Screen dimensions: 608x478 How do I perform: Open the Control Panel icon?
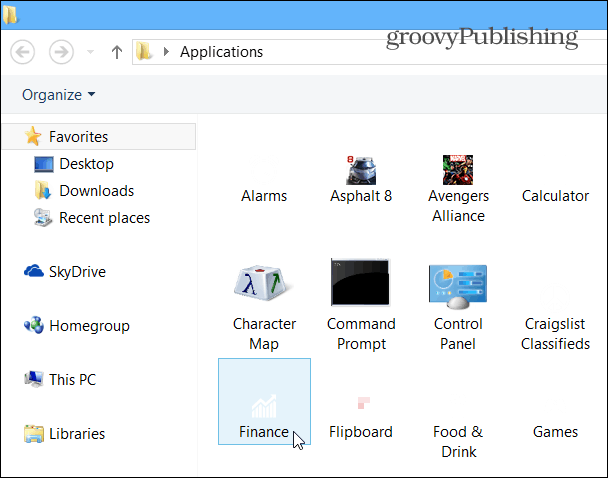point(458,287)
